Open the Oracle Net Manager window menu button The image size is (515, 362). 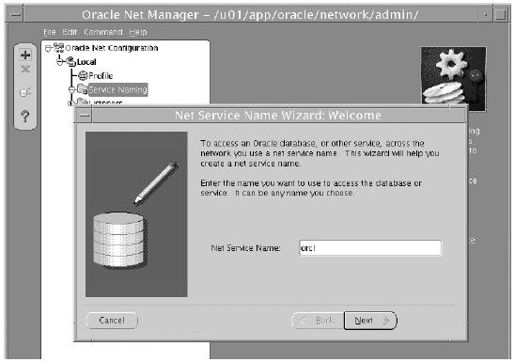(x=15, y=15)
